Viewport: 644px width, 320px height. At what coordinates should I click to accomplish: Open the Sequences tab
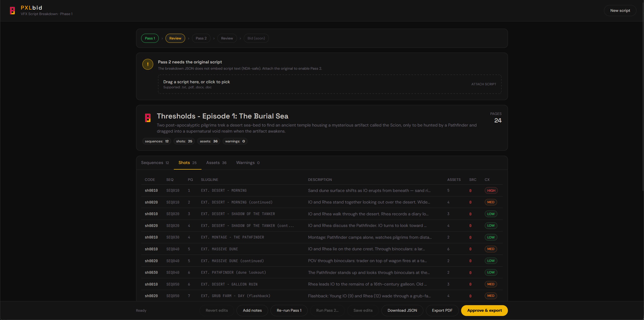click(155, 163)
